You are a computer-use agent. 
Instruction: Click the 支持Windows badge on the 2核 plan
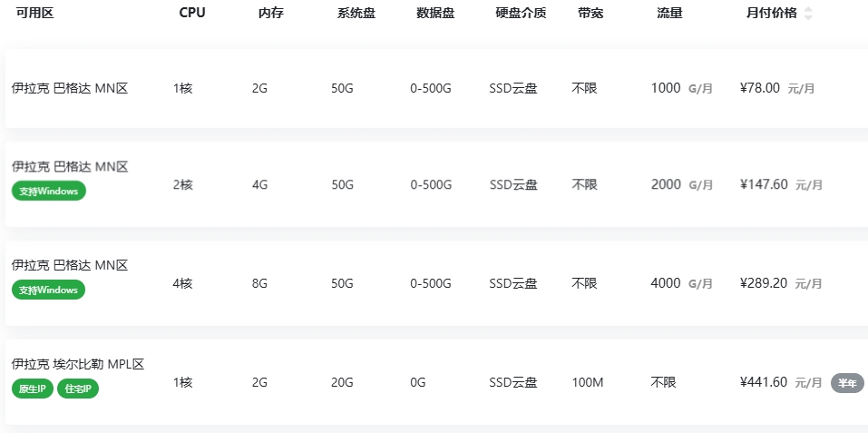pos(49,192)
